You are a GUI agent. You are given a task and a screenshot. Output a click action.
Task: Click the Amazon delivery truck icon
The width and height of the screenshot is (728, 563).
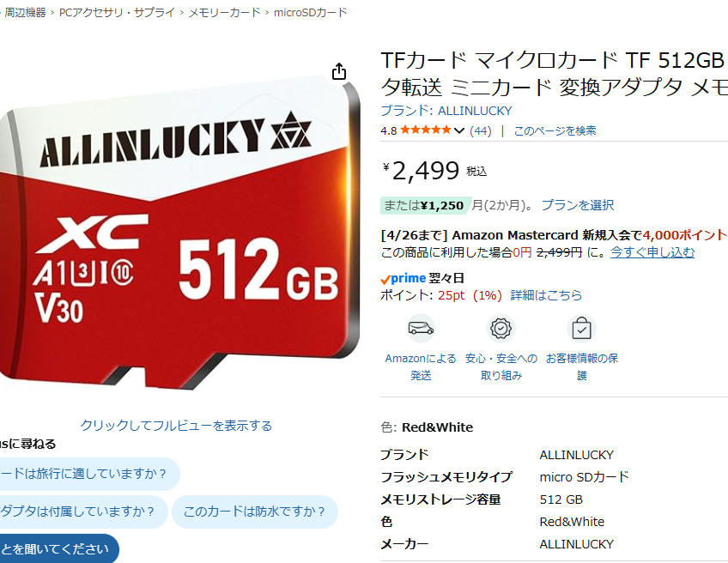[421, 329]
